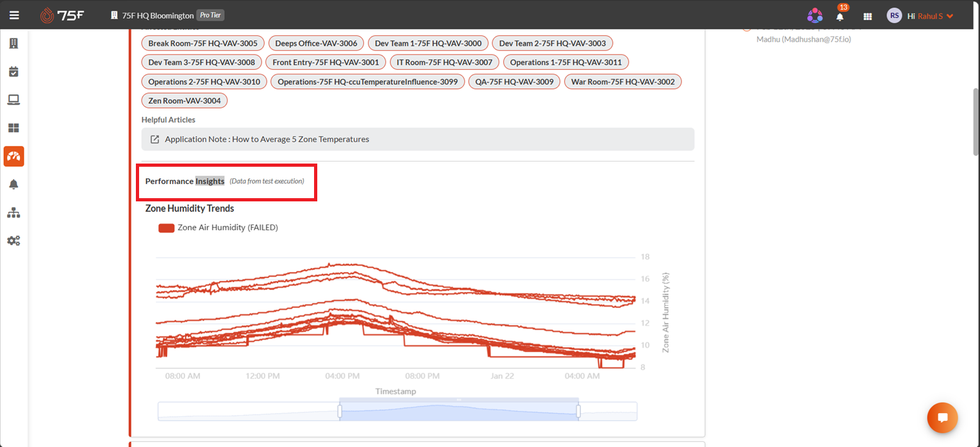Open the highlighted gauge sidebar icon
Screen dimensions: 980x447
pyautogui.click(x=13, y=156)
